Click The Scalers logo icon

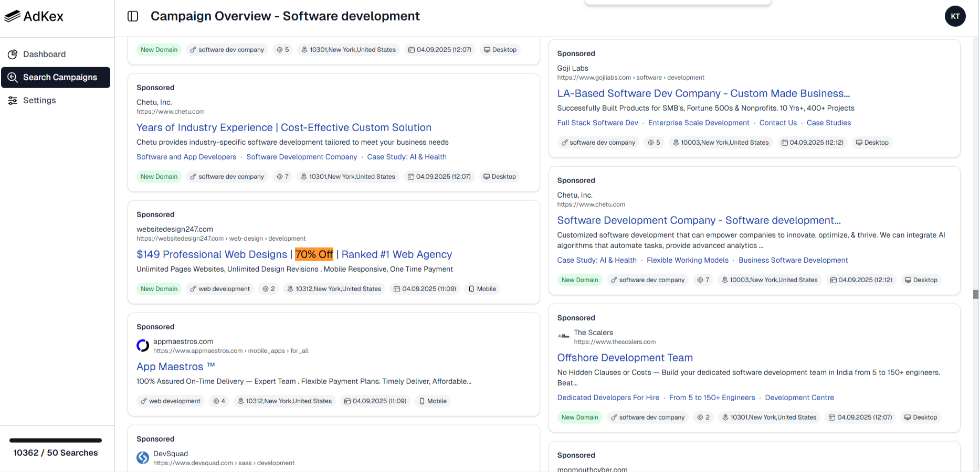[564, 336]
